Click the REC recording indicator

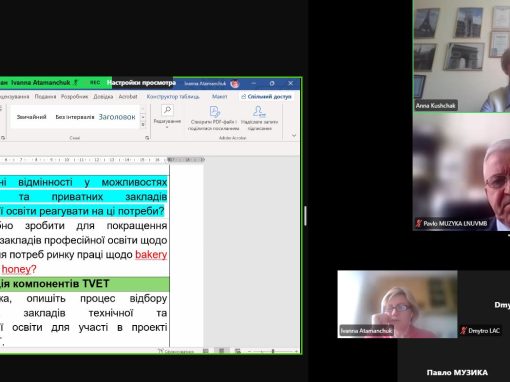95,82
